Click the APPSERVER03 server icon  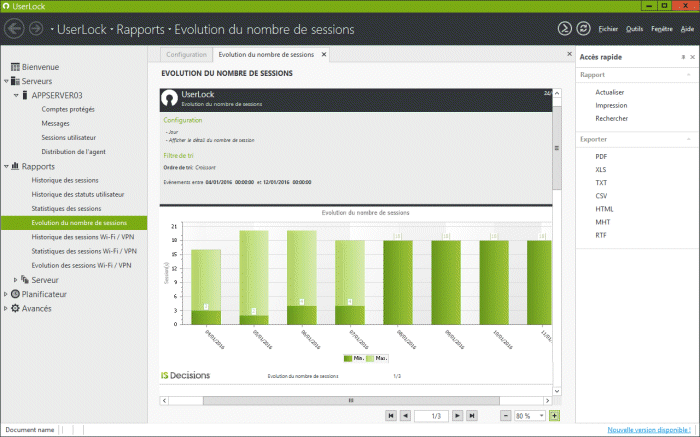pyautogui.click(x=25, y=95)
